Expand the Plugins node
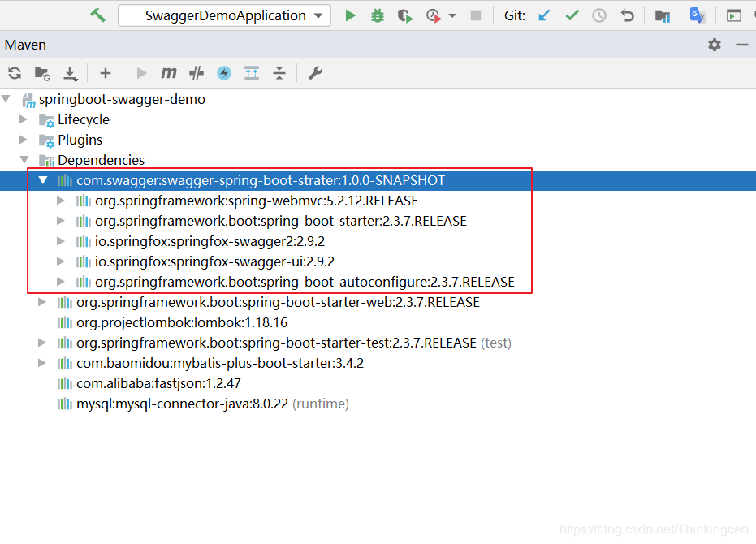The height and width of the screenshot is (544, 756). [23, 140]
